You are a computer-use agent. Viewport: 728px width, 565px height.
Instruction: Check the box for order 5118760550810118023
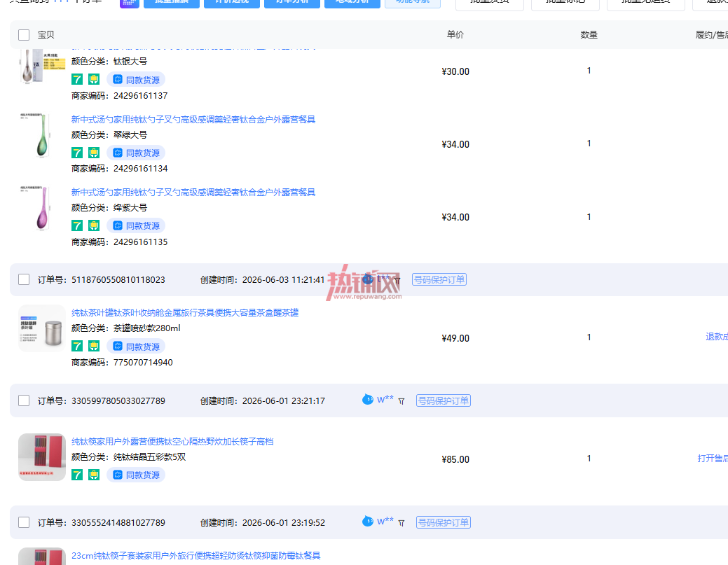[x=24, y=279]
